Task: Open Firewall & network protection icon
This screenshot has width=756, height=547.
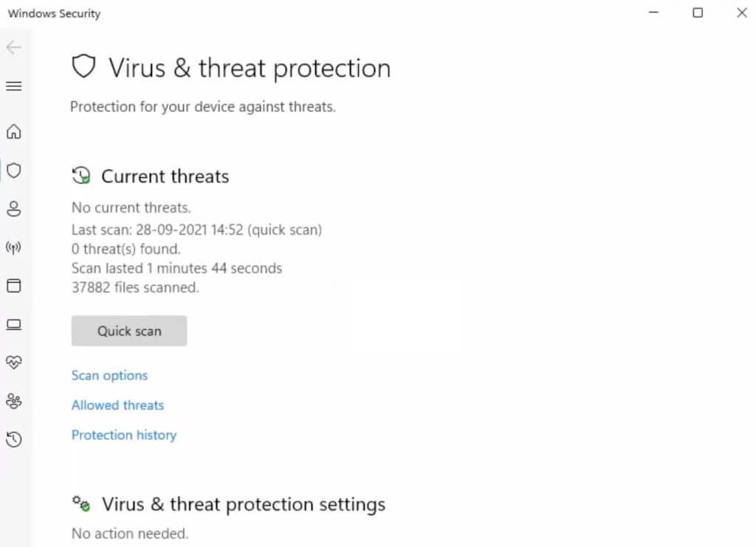Action: coord(13,247)
